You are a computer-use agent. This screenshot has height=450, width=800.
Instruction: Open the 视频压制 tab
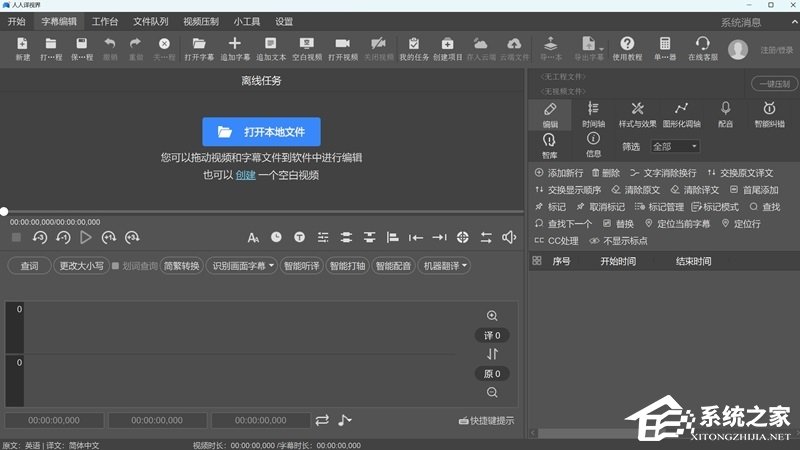point(201,21)
